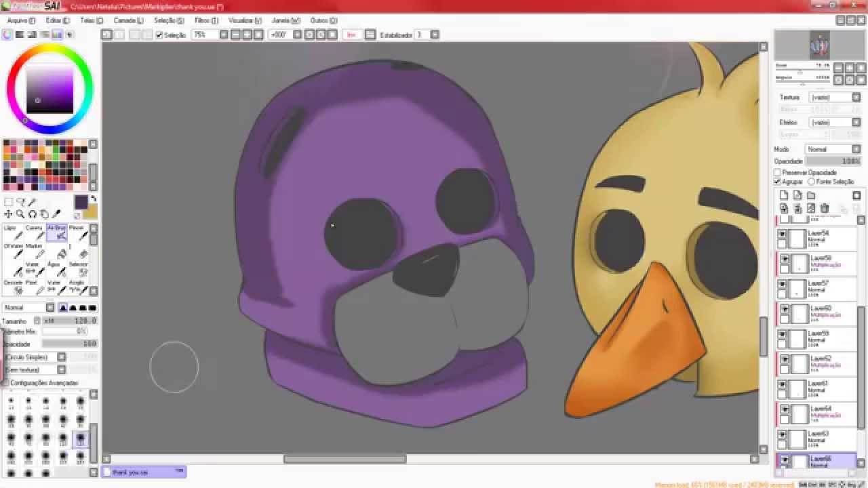The image size is (868, 488).
Task: Toggle the RGB slider panel icon
Action: (x=20, y=35)
